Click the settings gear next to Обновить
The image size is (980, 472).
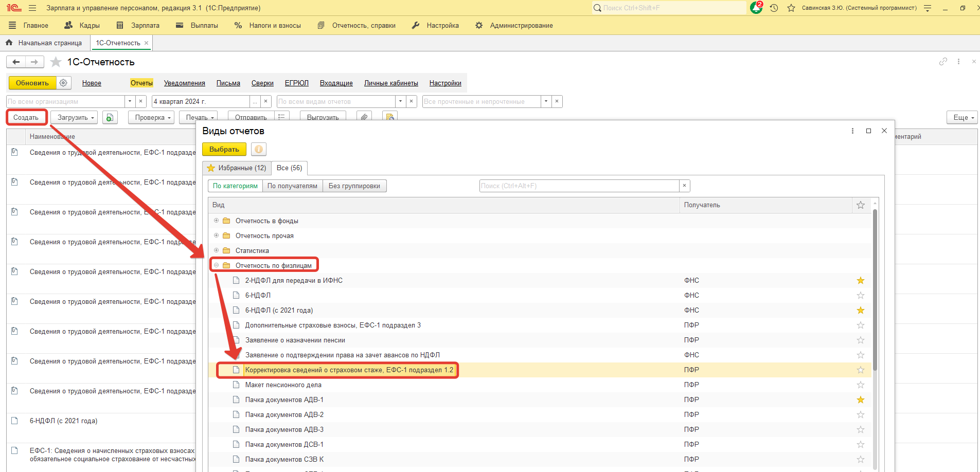click(63, 83)
